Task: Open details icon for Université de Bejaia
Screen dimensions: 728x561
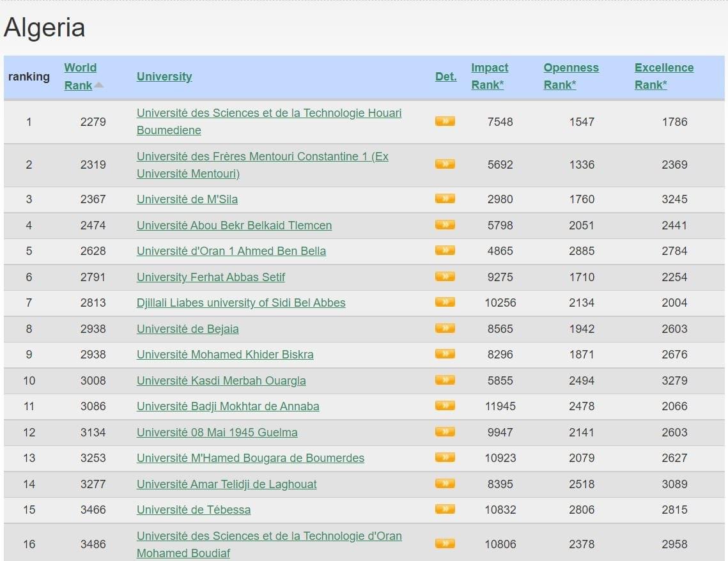Action: [445, 328]
